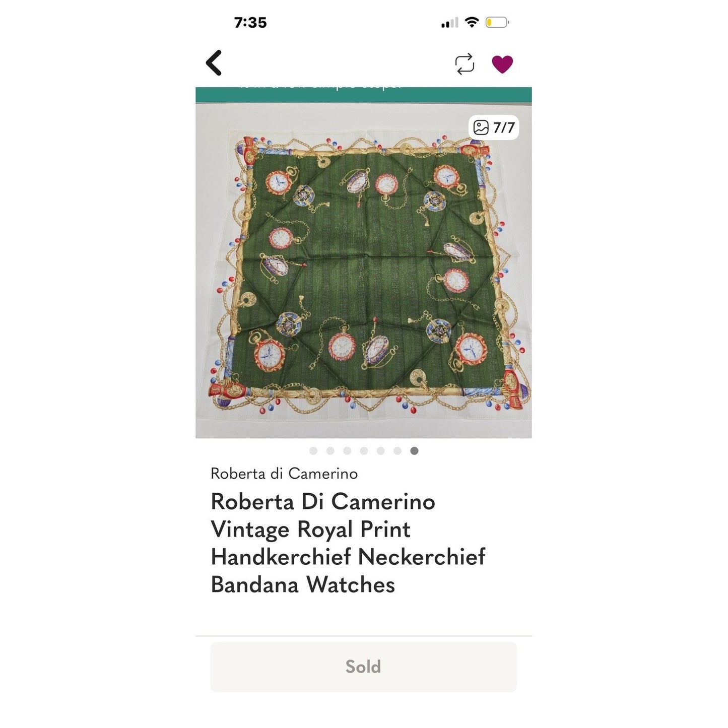Tap the teal banner above photo
Screen dimensions: 728x728
(364, 95)
